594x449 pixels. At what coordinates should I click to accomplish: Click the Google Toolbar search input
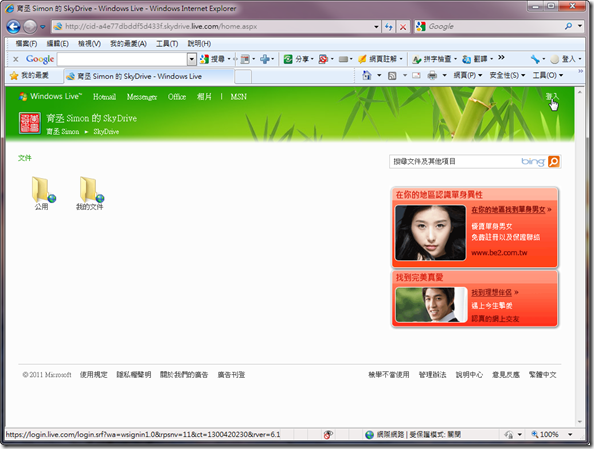122,59
